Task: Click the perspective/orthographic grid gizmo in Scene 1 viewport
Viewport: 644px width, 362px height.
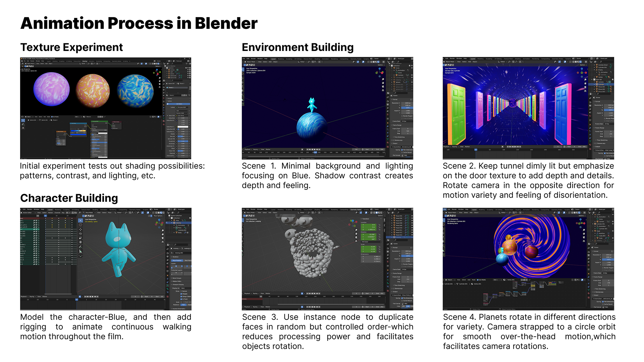Action: tap(383, 90)
